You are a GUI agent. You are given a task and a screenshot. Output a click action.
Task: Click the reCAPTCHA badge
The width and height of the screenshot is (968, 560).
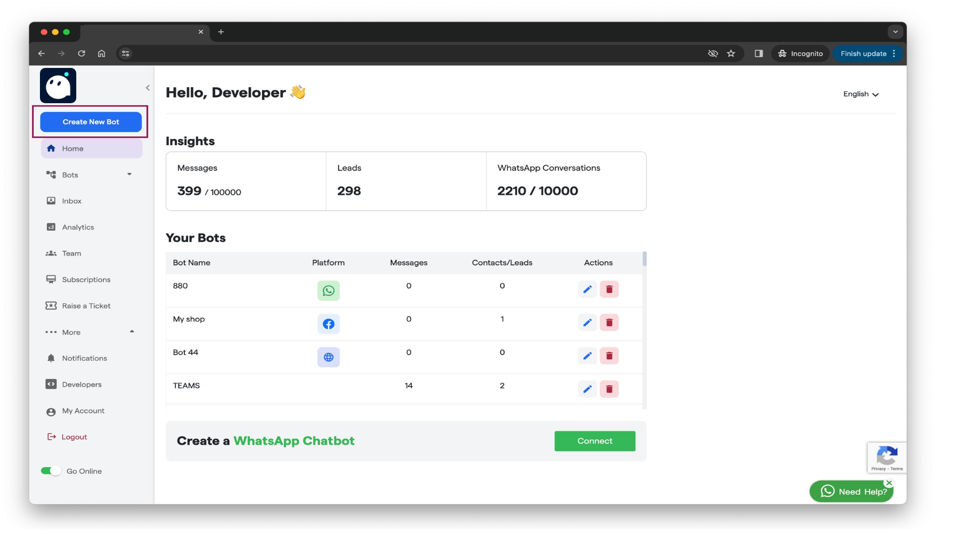point(887,457)
